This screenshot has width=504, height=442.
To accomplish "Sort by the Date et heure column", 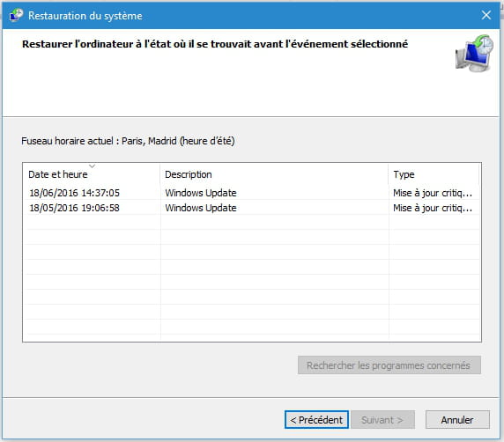I will click(x=58, y=174).
